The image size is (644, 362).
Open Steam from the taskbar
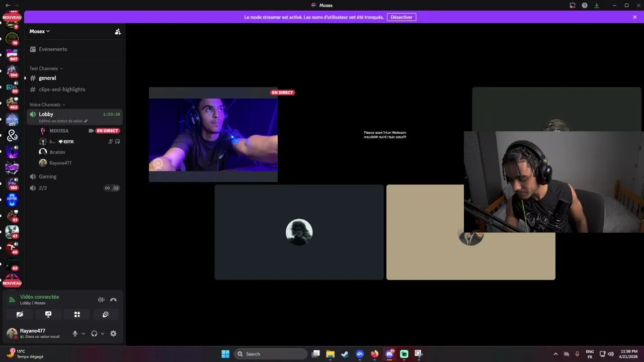point(345,354)
